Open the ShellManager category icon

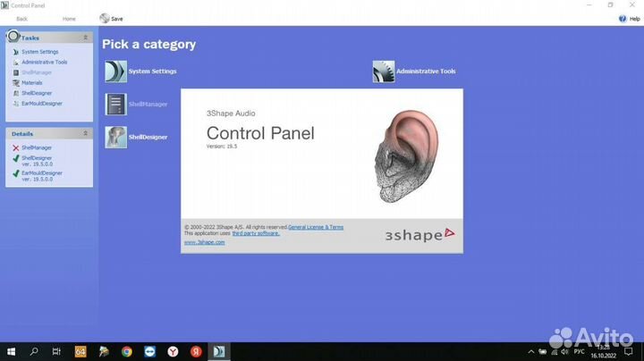click(x=115, y=105)
